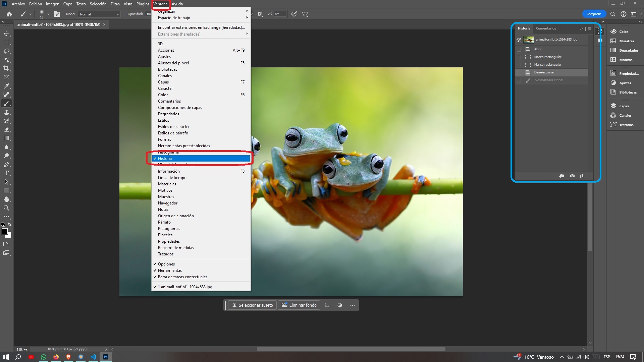The image size is (644, 362).
Task: Select the Rectangle shape tool
Action: pos(6,190)
